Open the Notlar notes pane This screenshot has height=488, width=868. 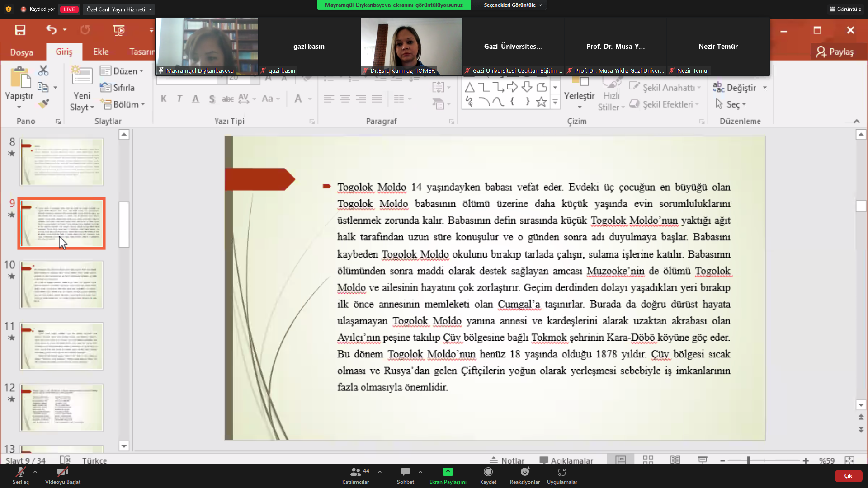(507, 460)
